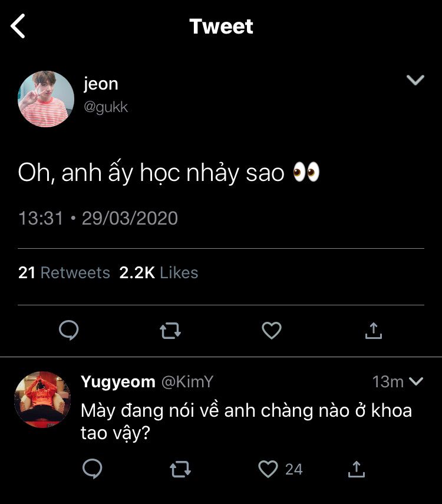This screenshot has height=504, width=442.
Task: Reply to Yugyeom's comment
Action: [93, 469]
